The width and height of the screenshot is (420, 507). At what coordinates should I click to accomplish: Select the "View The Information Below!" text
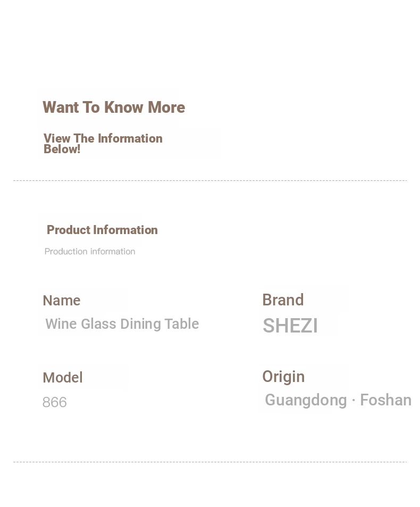pos(103,144)
